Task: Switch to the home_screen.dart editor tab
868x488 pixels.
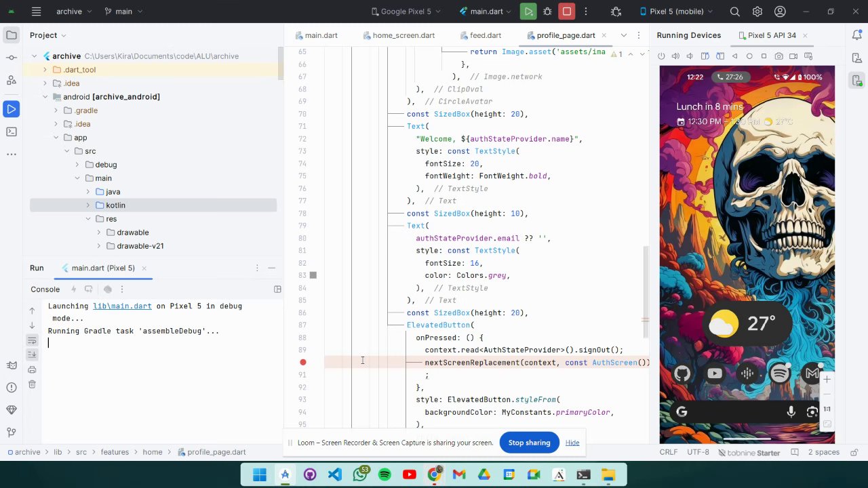Action: coord(398,35)
